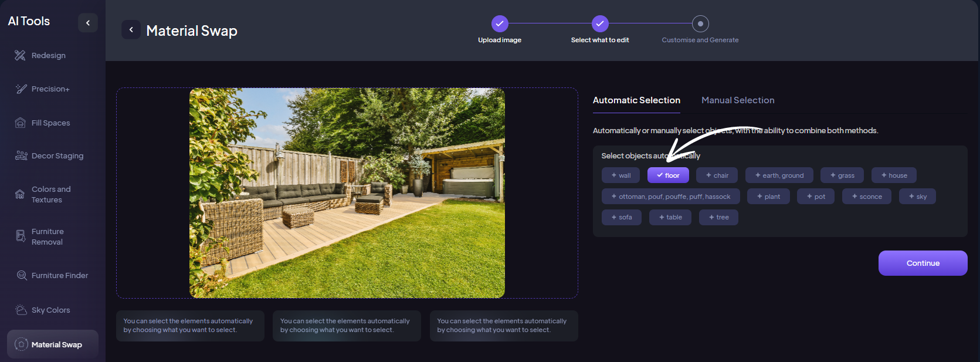Select the Precision+ wand icon
Viewport: 980px width, 362px height.
(21, 89)
